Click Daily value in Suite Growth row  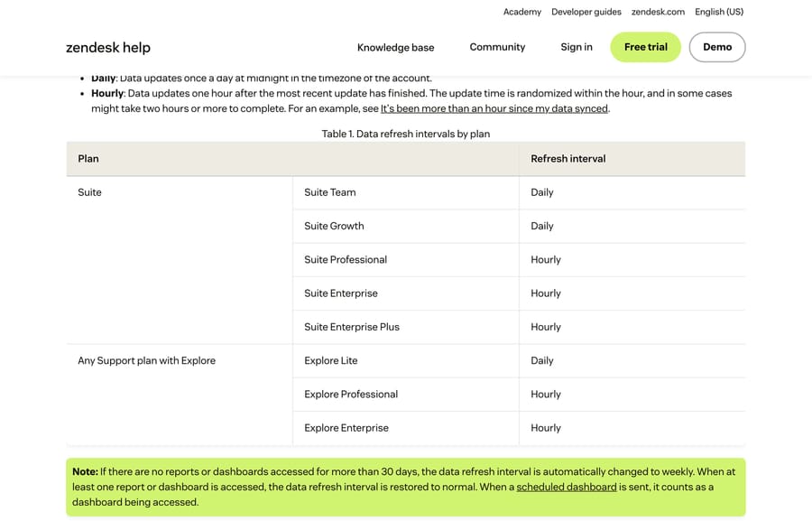[x=541, y=226]
